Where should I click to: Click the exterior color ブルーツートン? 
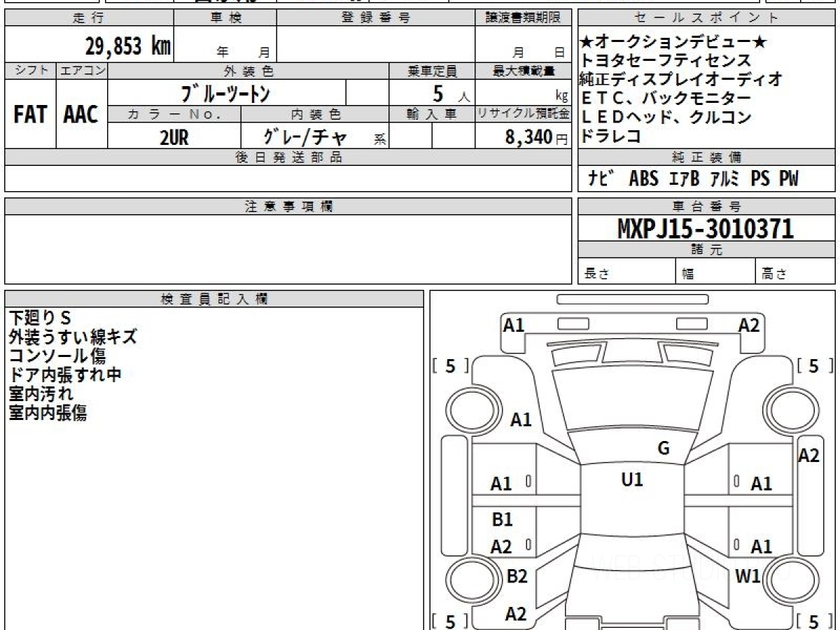click(x=225, y=93)
